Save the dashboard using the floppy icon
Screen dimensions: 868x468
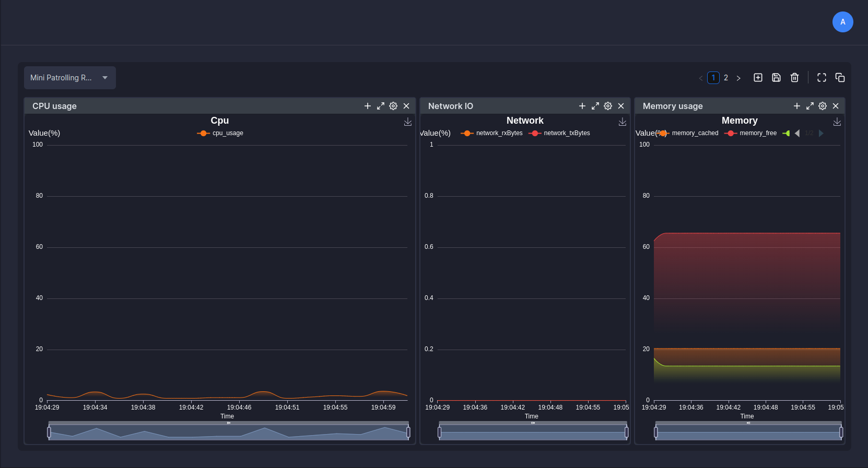point(776,78)
